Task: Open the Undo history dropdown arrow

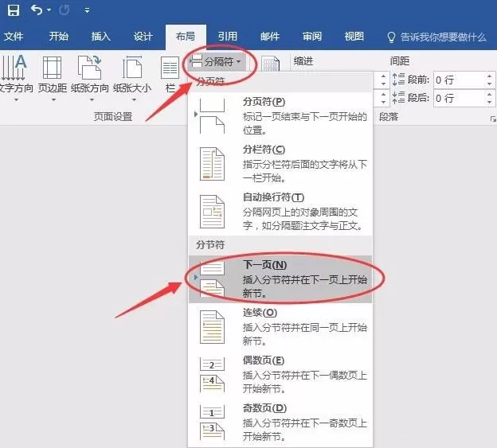Action: (49, 10)
